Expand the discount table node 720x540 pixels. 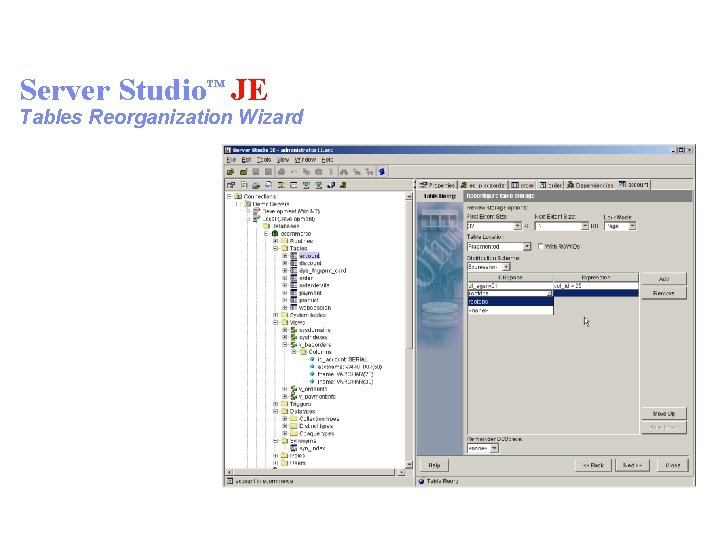coord(285,263)
